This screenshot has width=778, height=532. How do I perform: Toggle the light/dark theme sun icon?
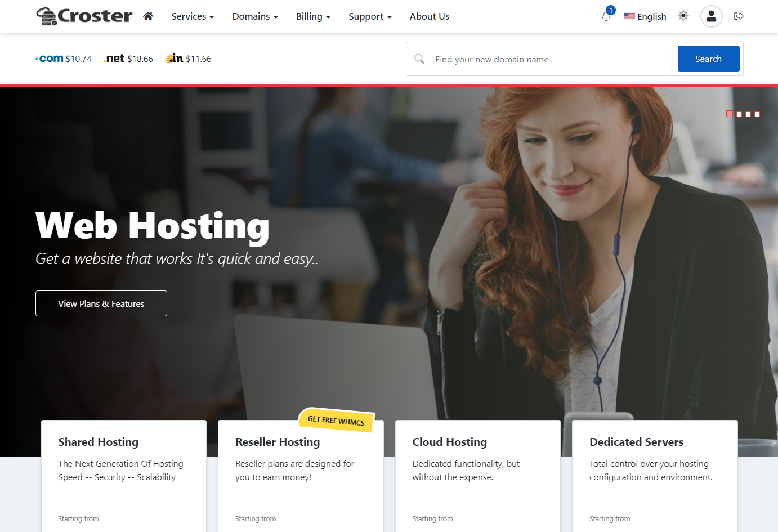point(683,16)
